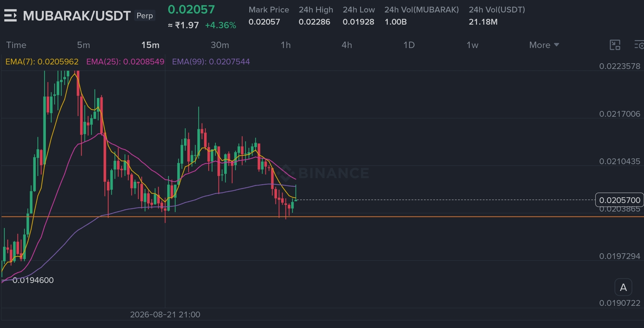Switch to the Time line chart tab
The width and height of the screenshot is (644, 328).
coord(16,45)
